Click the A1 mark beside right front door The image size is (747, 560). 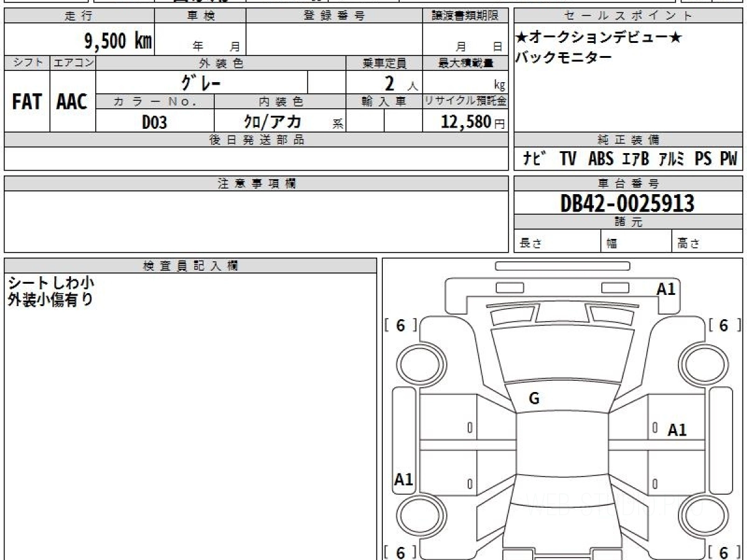tap(677, 430)
